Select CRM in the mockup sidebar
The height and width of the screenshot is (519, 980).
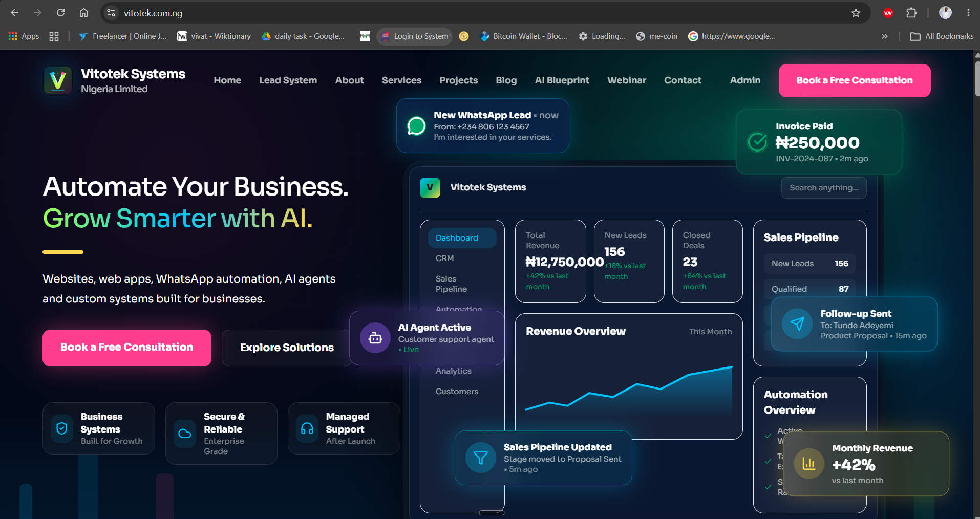click(444, 258)
